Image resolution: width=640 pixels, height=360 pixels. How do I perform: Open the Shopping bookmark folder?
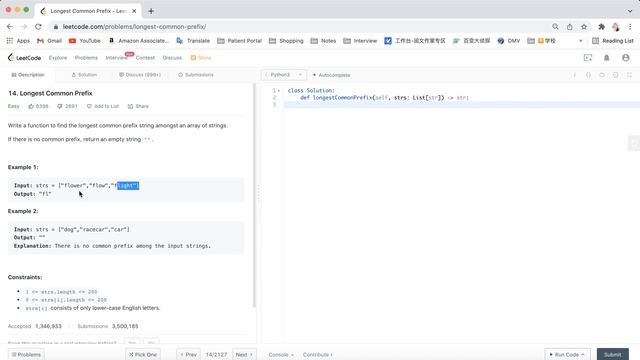click(x=286, y=41)
